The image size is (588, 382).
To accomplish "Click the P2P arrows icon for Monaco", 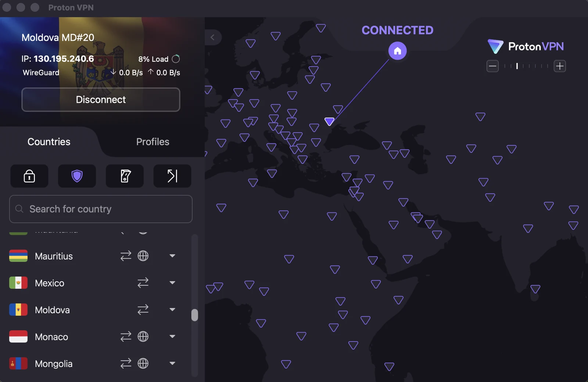I will pos(126,336).
